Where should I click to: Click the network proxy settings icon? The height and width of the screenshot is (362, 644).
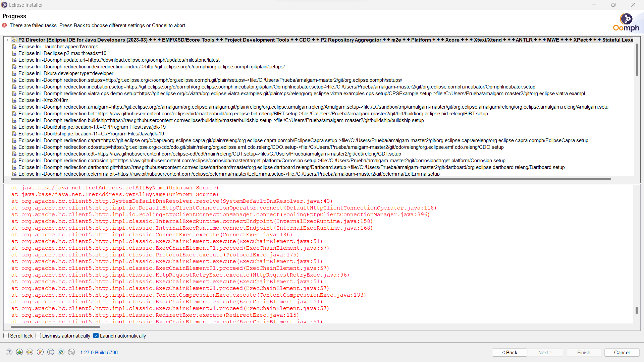[19, 352]
